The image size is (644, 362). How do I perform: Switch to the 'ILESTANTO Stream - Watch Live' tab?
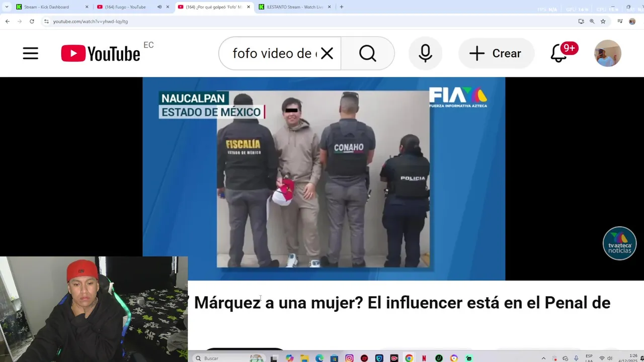pyautogui.click(x=295, y=7)
